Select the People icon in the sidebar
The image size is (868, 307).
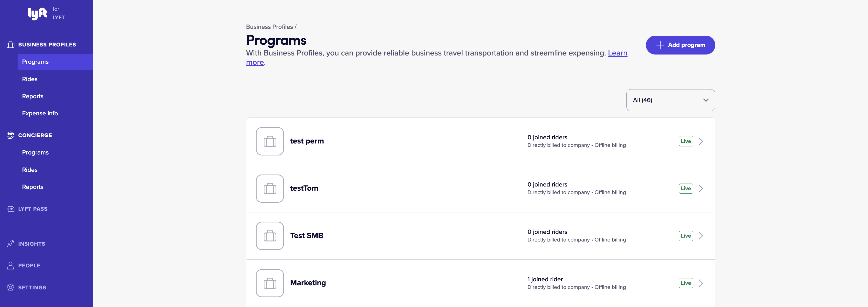click(11, 265)
